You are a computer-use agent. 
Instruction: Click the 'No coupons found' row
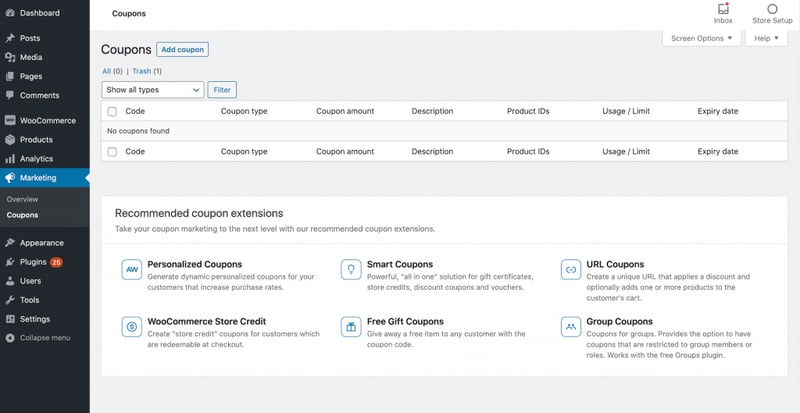click(444, 131)
